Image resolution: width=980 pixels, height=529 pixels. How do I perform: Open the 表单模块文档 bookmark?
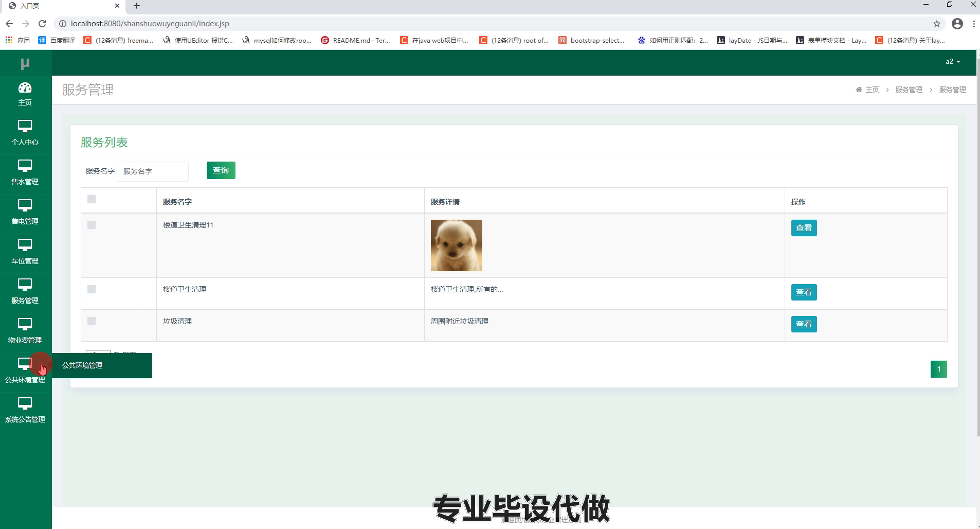point(831,40)
